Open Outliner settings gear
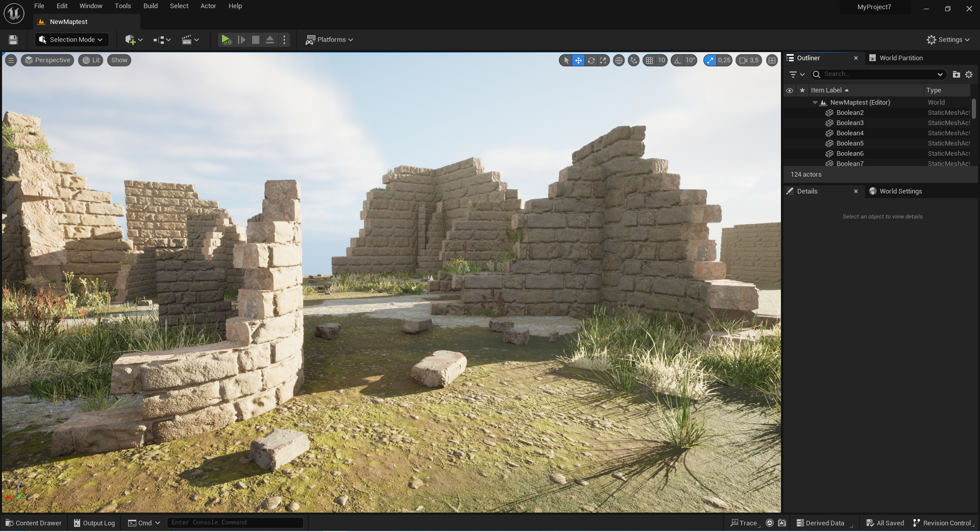This screenshot has height=532, width=980. click(x=969, y=75)
